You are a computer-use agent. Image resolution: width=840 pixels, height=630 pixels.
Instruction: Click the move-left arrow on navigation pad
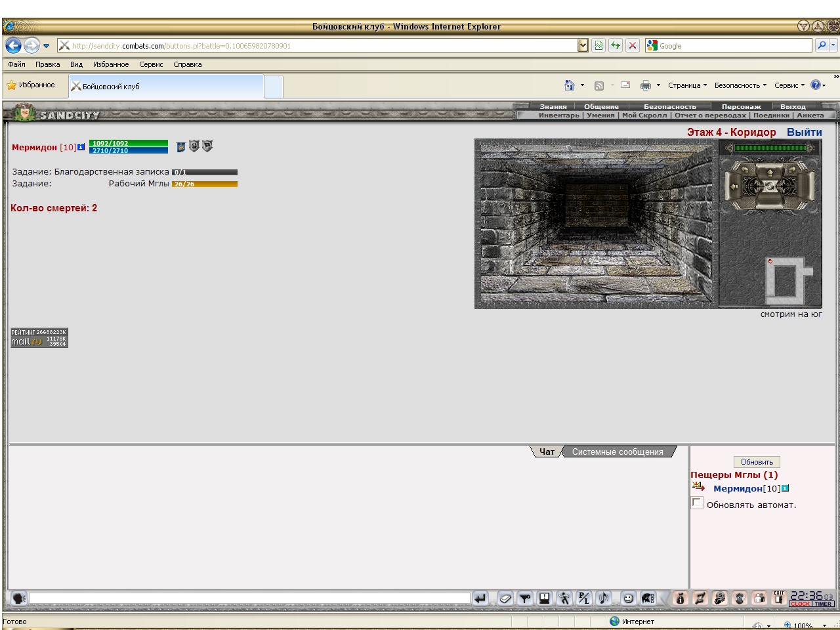click(734, 186)
